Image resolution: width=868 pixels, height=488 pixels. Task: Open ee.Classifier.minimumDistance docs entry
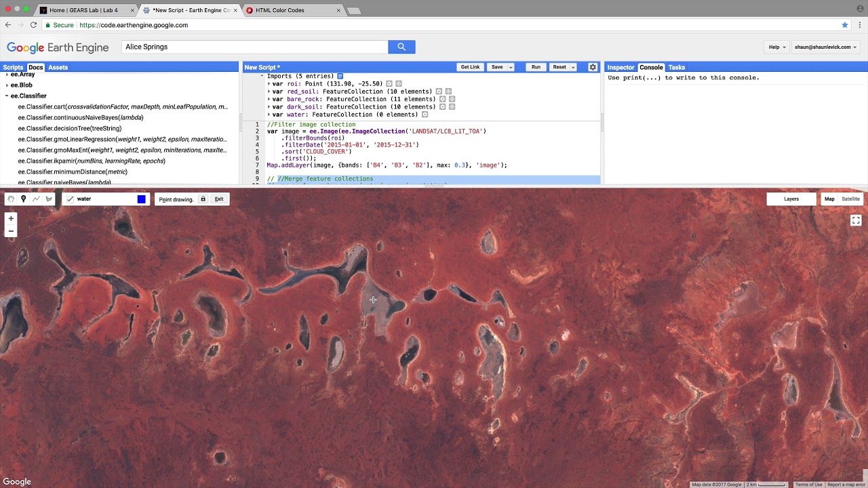73,172
